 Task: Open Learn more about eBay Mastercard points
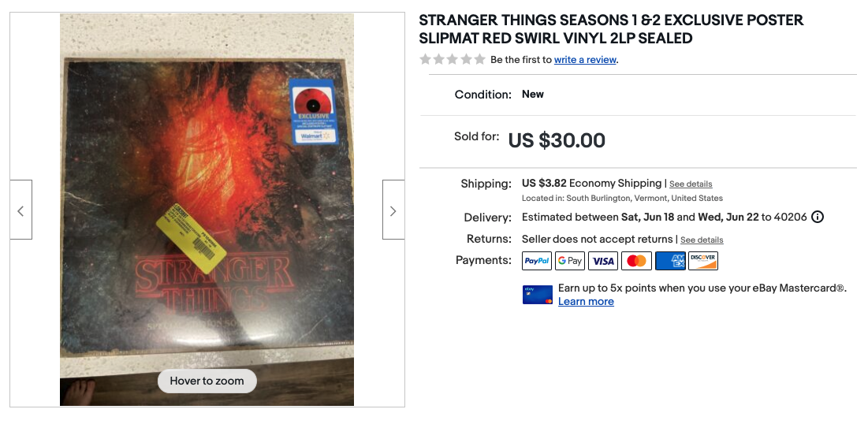[x=586, y=302]
